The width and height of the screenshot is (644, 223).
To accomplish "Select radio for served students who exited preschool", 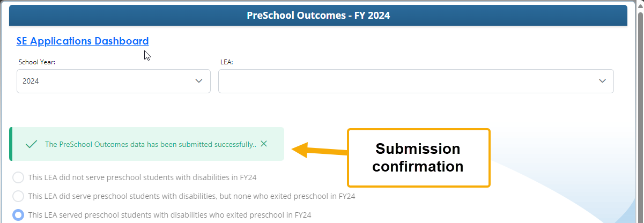I will (18, 215).
